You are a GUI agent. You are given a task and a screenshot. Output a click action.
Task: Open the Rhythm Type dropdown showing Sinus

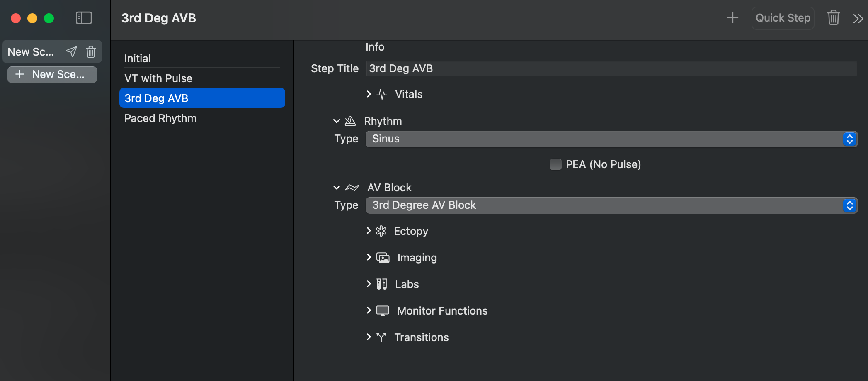(611, 139)
